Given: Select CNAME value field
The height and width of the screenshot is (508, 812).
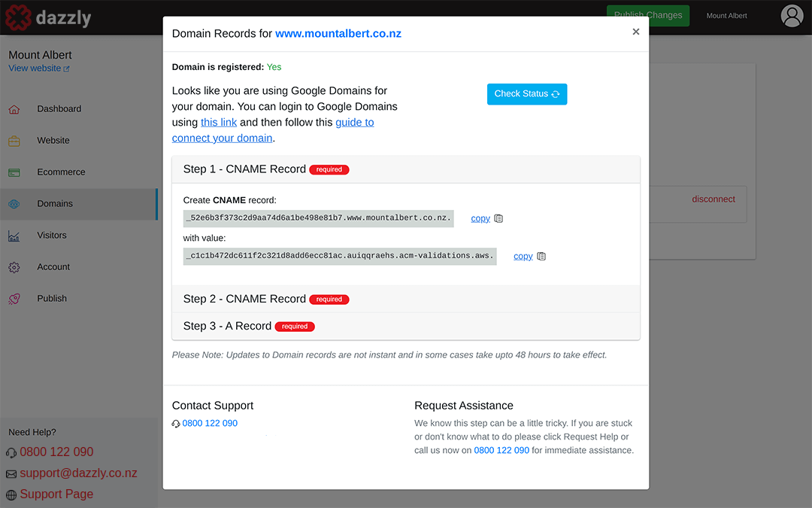Looking at the screenshot, I should 340,256.
